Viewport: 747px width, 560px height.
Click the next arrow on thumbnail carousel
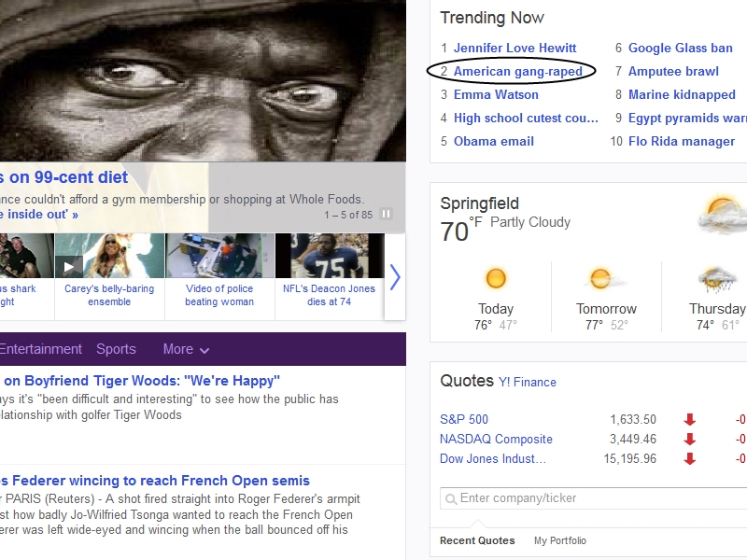[x=395, y=277]
